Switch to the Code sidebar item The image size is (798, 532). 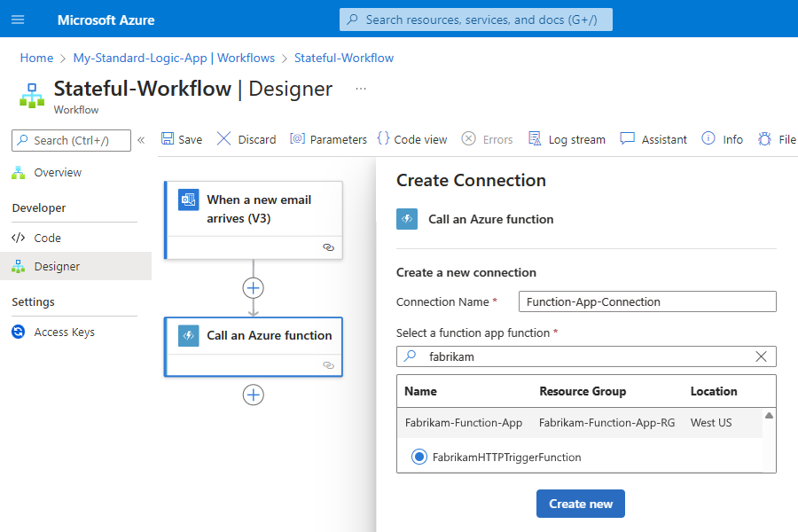[x=49, y=238]
